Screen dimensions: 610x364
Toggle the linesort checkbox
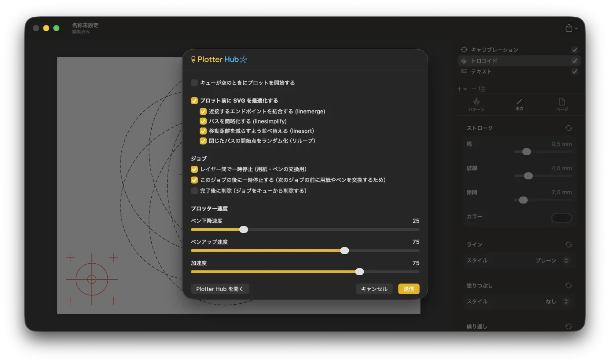(x=203, y=131)
